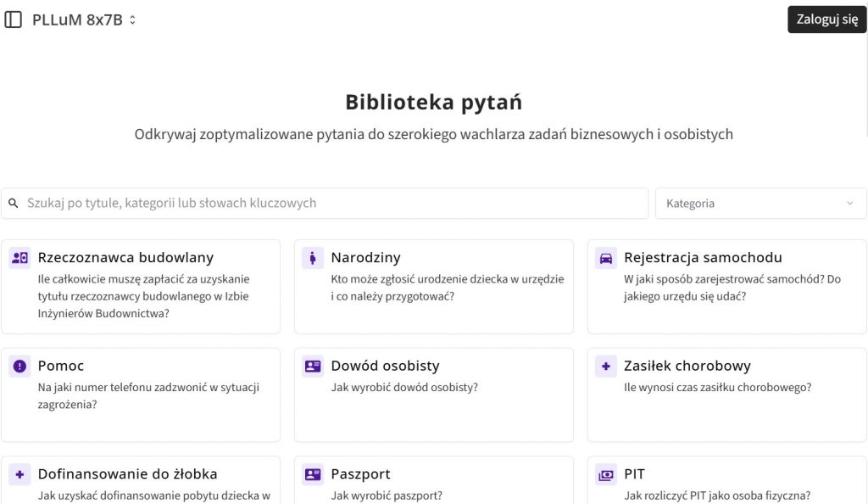Click the page vertical scrollbar
The height and width of the screenshot is (504, 868).
865,85
